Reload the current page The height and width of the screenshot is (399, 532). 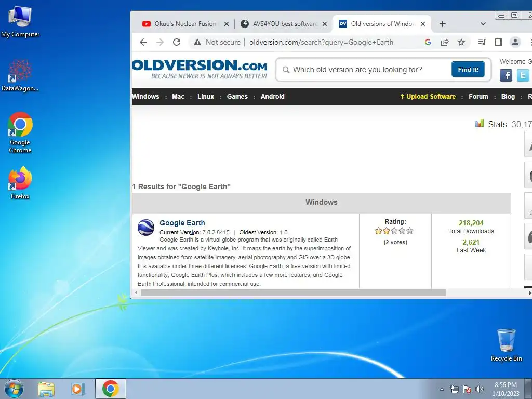[x=177, y=42]
